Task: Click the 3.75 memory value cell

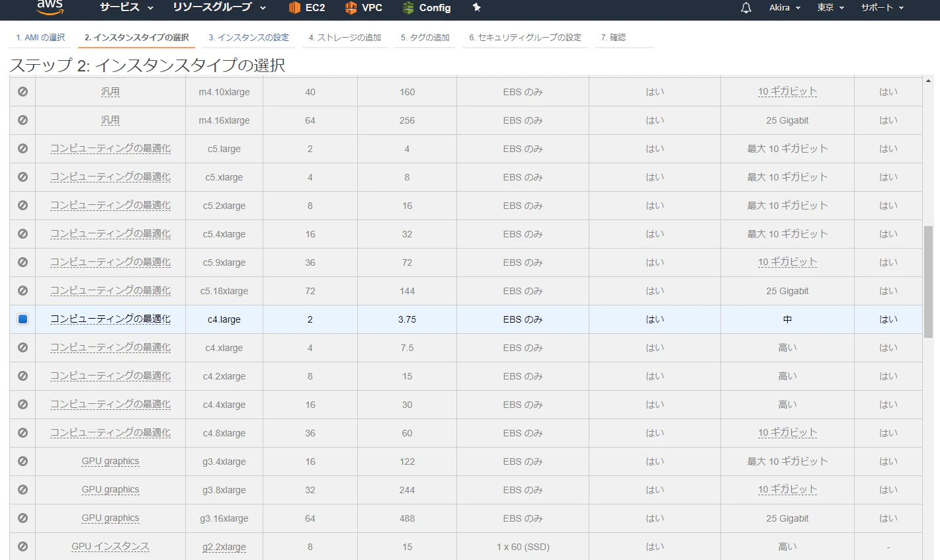Action: tap(407, 319)
